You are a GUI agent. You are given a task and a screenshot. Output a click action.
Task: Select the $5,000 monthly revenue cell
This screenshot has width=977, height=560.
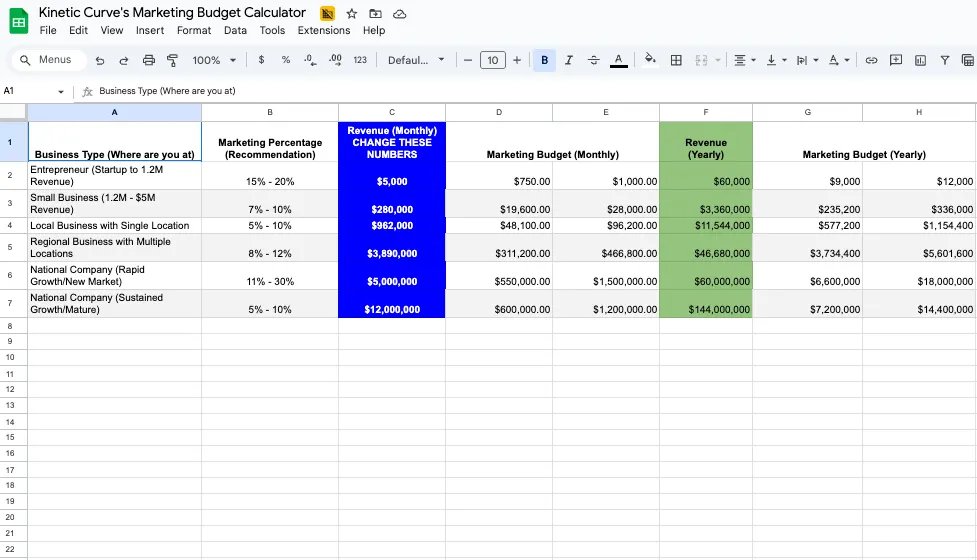pos(392,181)
